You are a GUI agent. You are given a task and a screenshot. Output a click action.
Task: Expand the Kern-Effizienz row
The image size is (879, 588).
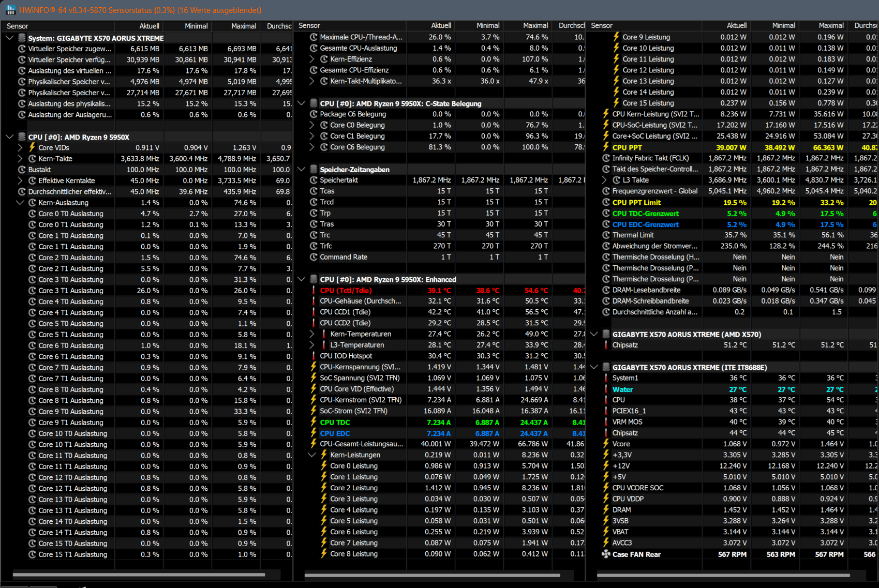pyautogui.click(x=311, y=59)
